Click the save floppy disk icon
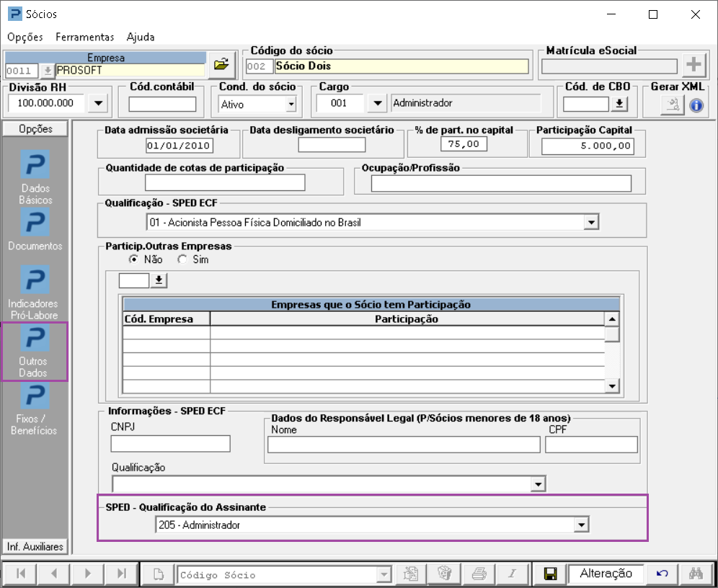Screen dimensions: 718x588 pyautogui.click(x=550, y=574)
